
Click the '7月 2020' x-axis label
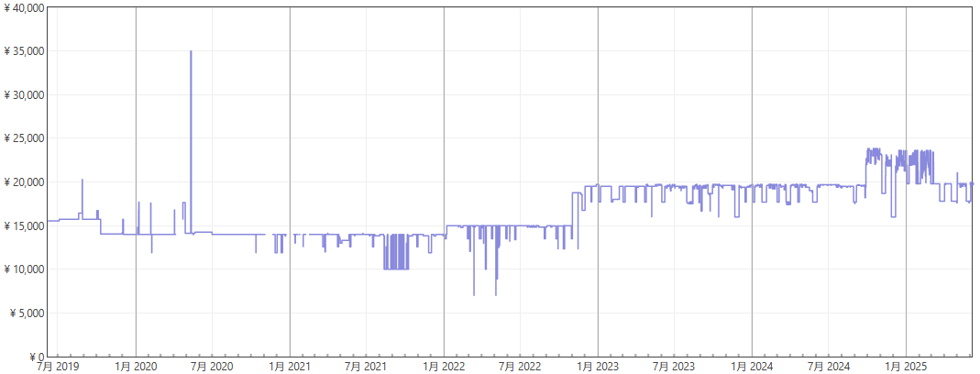(x=212, y=367)
